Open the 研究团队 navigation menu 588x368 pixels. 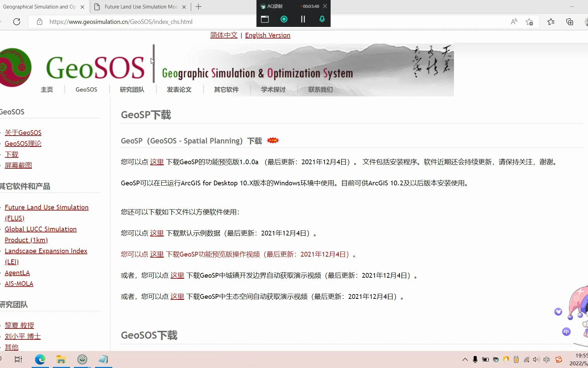(132, 90)
